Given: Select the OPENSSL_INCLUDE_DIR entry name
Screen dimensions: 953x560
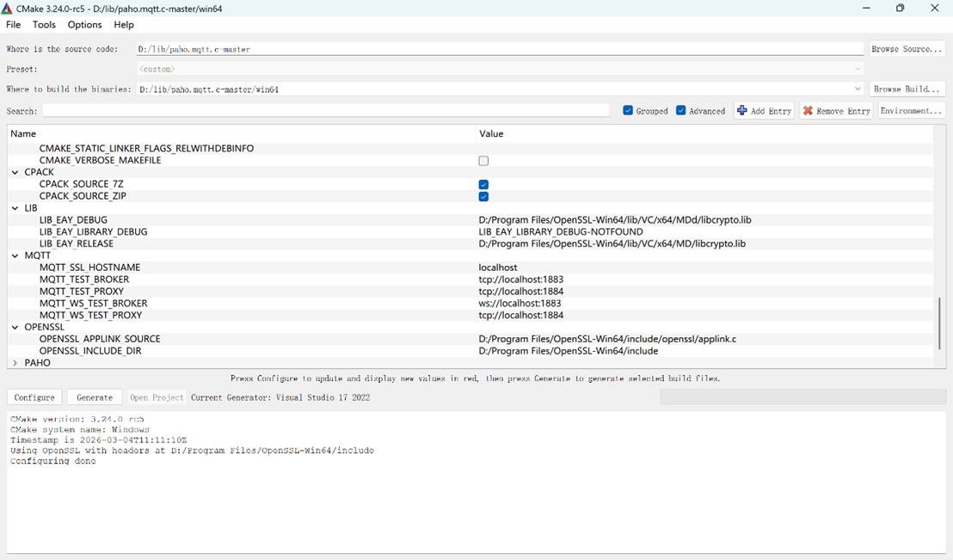Looking at the screenshot, I should coord(90,351).
